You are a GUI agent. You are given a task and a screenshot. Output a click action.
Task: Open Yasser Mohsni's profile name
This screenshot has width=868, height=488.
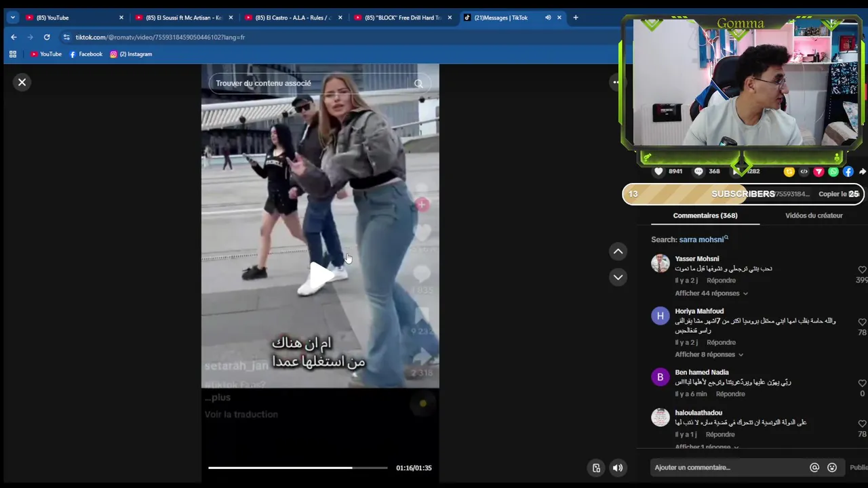[x=697, y=259]
